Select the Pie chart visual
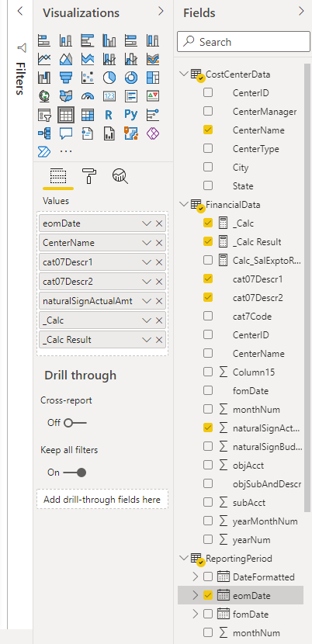312x644 pixels. coord(109,78)
